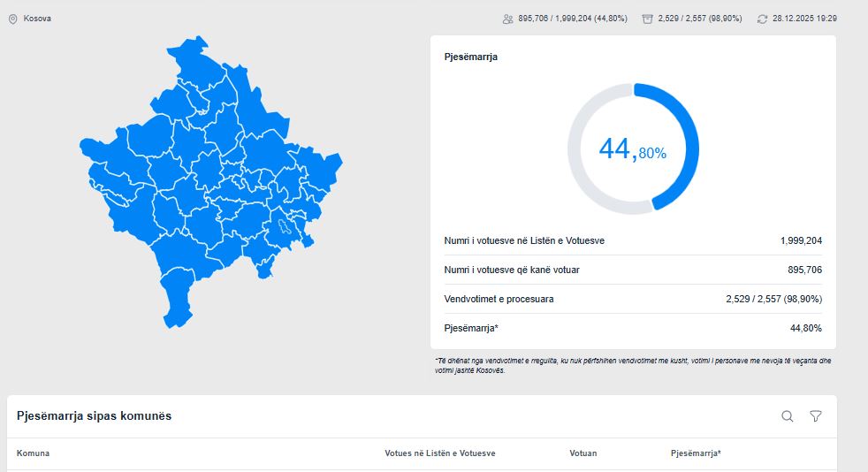Click the refresh icon next to timestamp
Viewport: 868px width, 472px height.
[762, 19]
